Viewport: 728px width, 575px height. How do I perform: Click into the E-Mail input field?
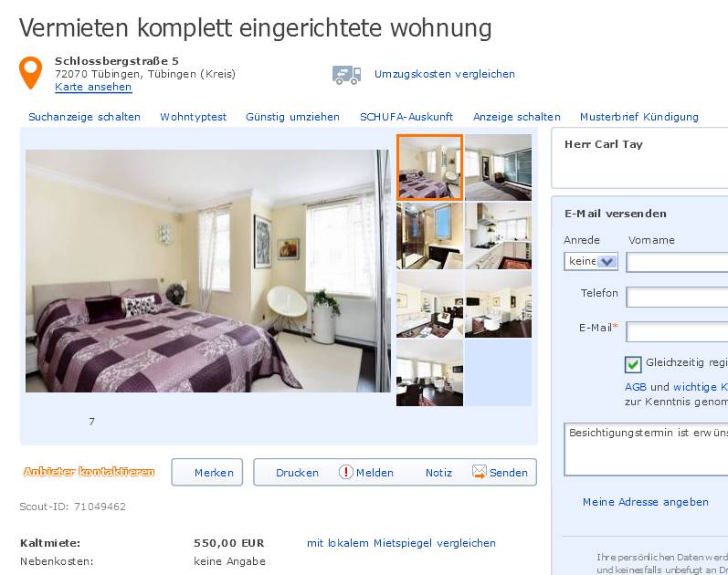coord(677,332)
